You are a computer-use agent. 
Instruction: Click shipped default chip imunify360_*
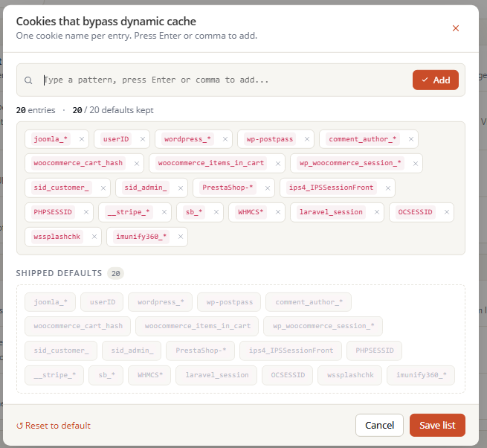(x=421, y=375)
